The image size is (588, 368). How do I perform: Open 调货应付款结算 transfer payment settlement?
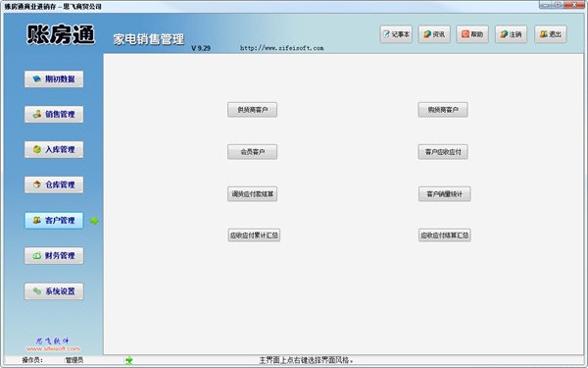[253, 194]
